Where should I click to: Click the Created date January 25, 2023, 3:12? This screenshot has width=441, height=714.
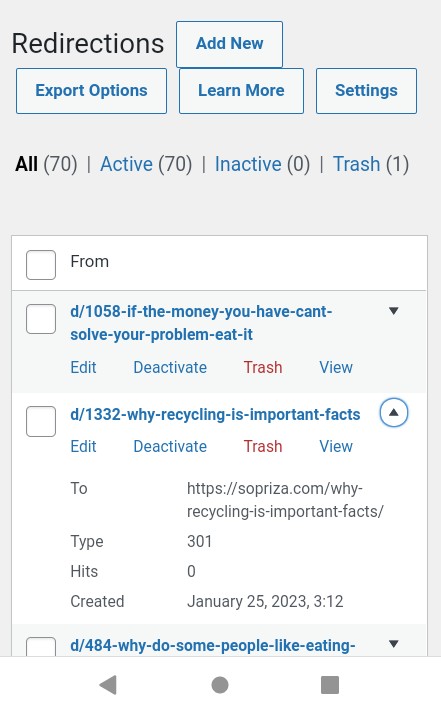click(x=265, y=602)
